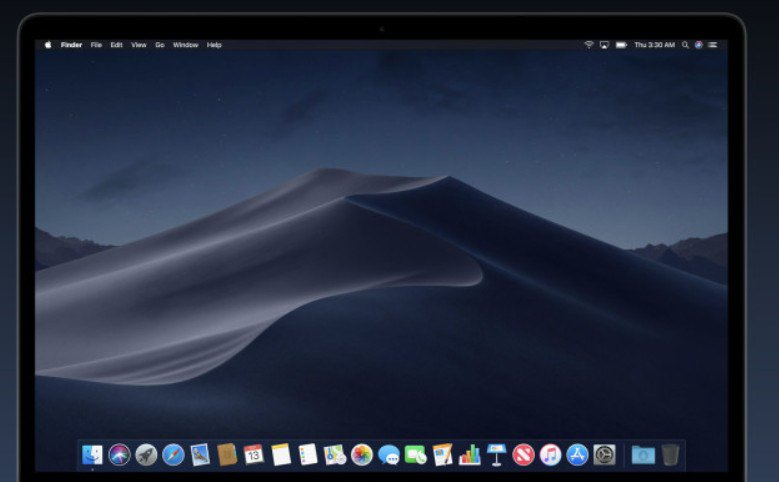
Task: Open the Finder menu in menu bar
Action: [72, 45]
